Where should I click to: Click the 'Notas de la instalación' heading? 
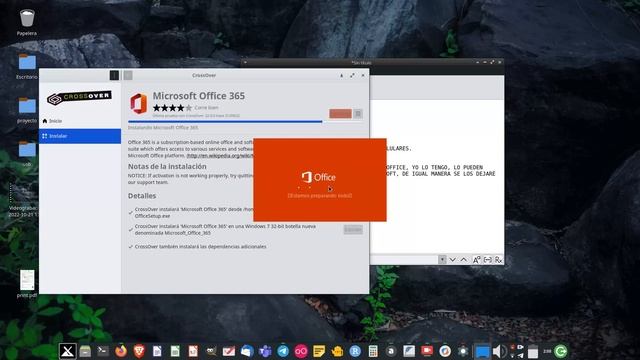167,167
